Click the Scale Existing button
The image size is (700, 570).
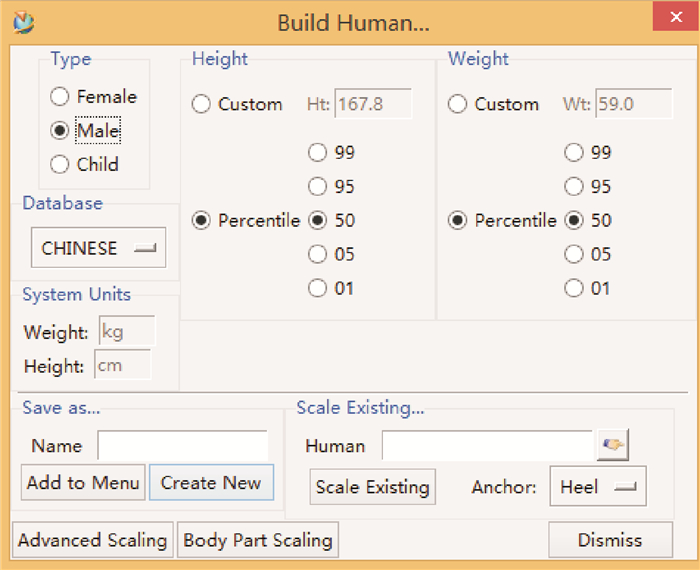(372, 487)
